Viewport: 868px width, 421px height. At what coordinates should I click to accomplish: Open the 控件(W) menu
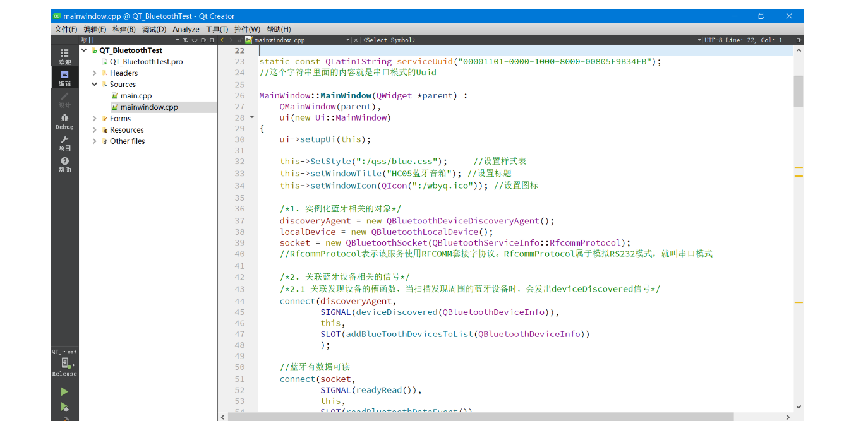tap(247, 29)
